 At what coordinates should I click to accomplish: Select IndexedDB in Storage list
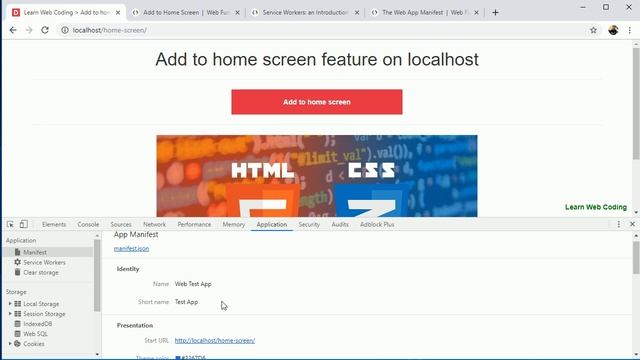(38, 324)
